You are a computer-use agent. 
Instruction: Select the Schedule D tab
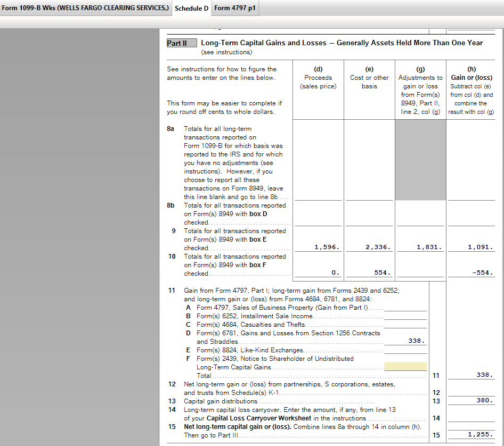tap(192, 8)
